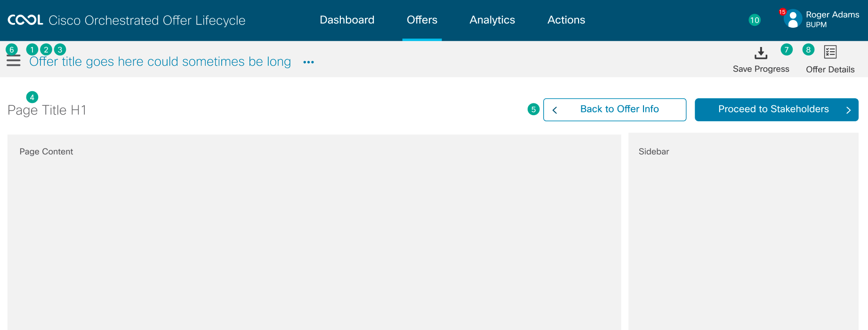Switch to the Analytics tab

(492, 20)
